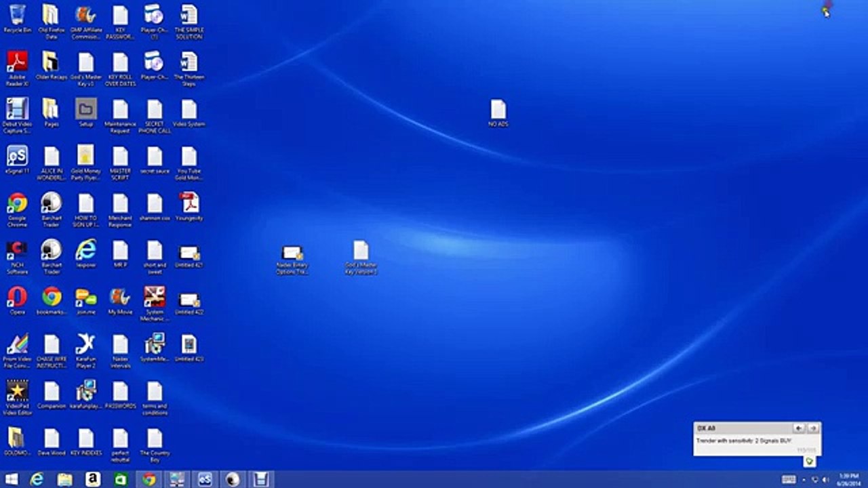Open File Explorer from the taskbar

click(65, 479)
